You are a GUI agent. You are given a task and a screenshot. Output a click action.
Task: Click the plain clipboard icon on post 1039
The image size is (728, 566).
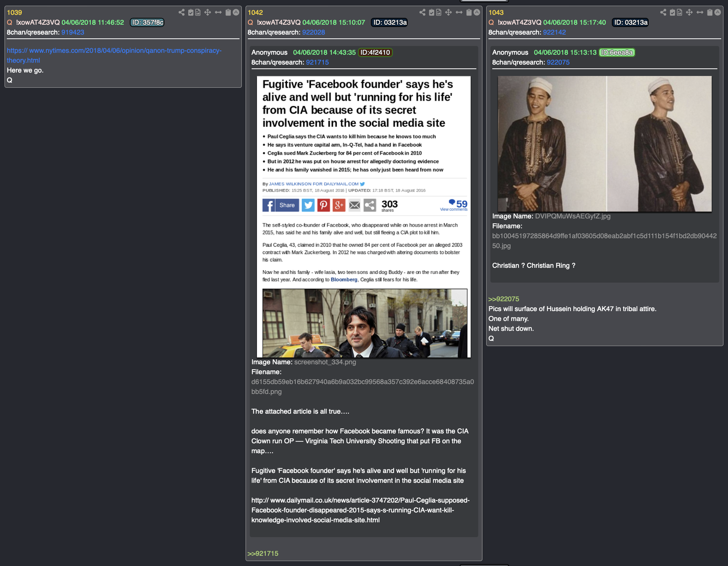(228, 13)
